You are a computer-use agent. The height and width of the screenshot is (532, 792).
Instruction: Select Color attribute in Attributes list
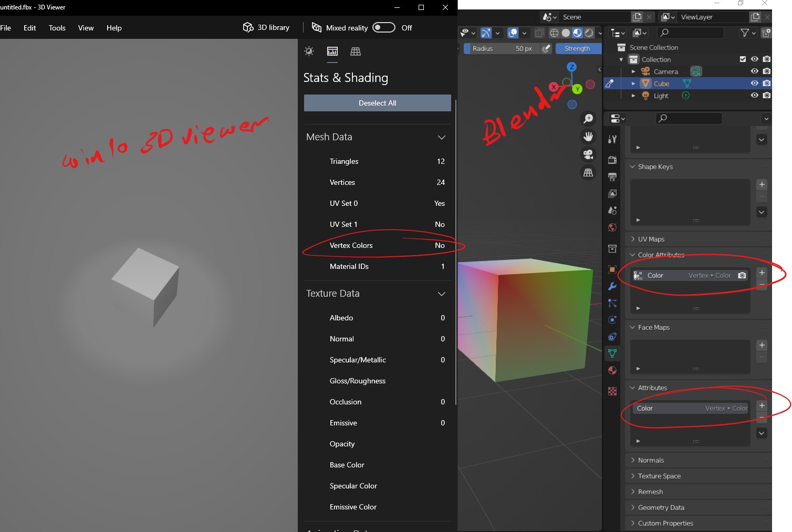(x=691, y=408)
